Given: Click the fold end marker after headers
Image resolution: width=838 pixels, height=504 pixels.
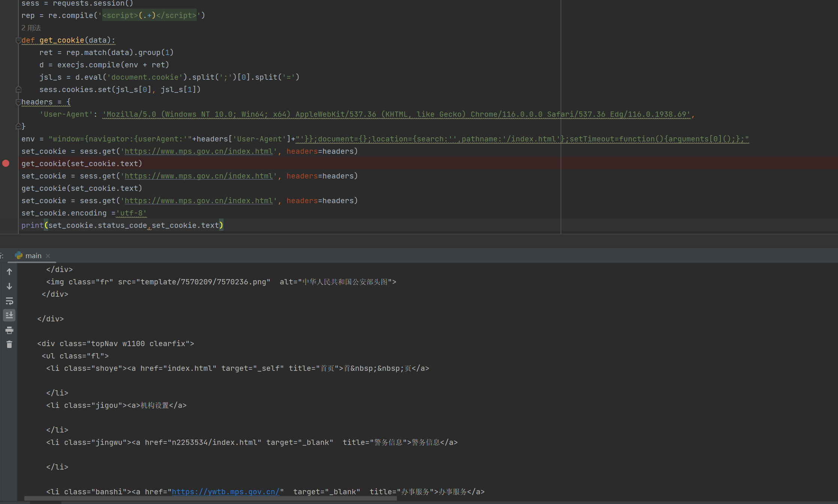Looking at the screenshot, I should (x=18, y=126).
